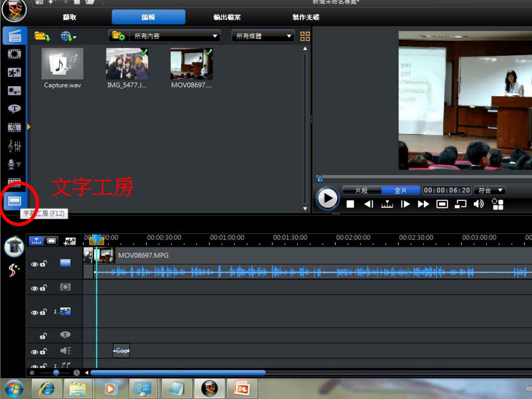Open Internet Explorer from the taskbar

click(46, 389)
